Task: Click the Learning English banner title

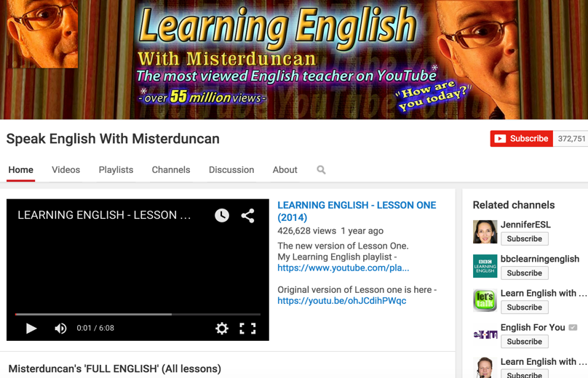Action: (277, 26)
